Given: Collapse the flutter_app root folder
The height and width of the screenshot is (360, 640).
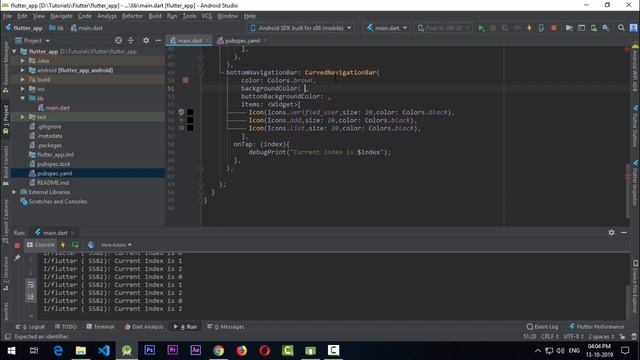Looking at the screenshot, I should [15, 51].
